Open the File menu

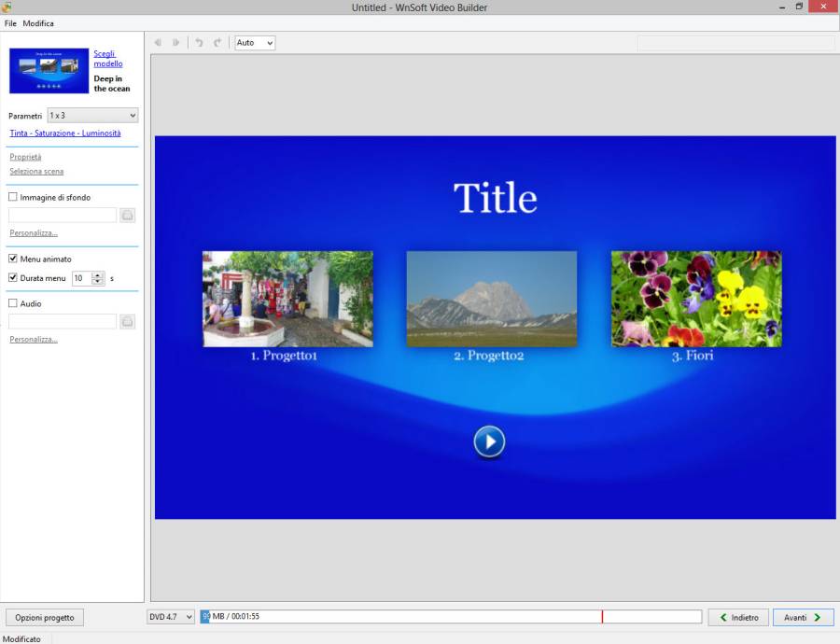[10, 23]
